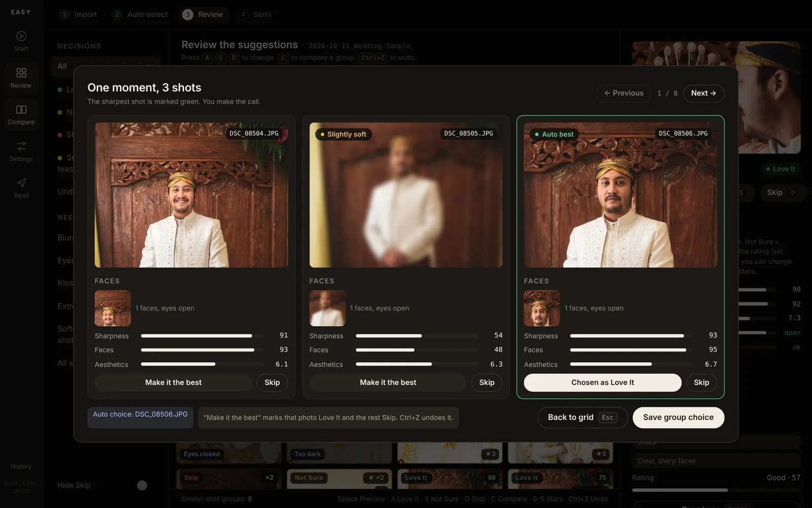Screen dimensions: 812x508
Task: Go back with the Previous button
Action: click(x=624, y=93)
